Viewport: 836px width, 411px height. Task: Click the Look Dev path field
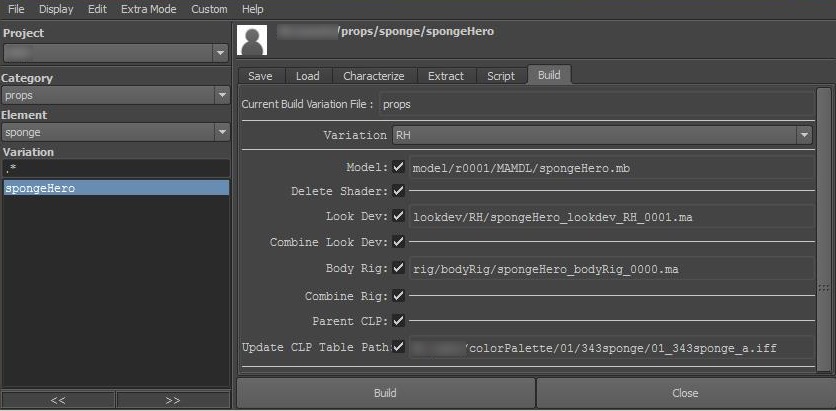pos(611,217)
